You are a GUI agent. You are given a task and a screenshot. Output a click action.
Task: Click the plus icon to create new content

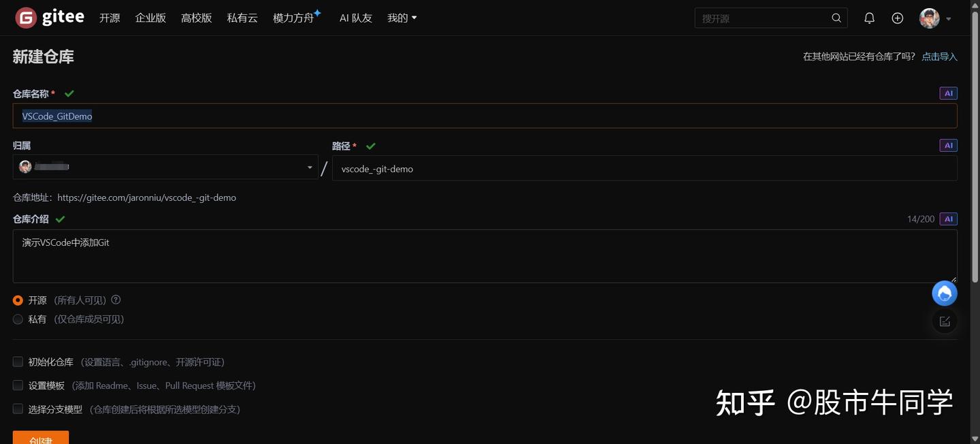tap(897, 18)
